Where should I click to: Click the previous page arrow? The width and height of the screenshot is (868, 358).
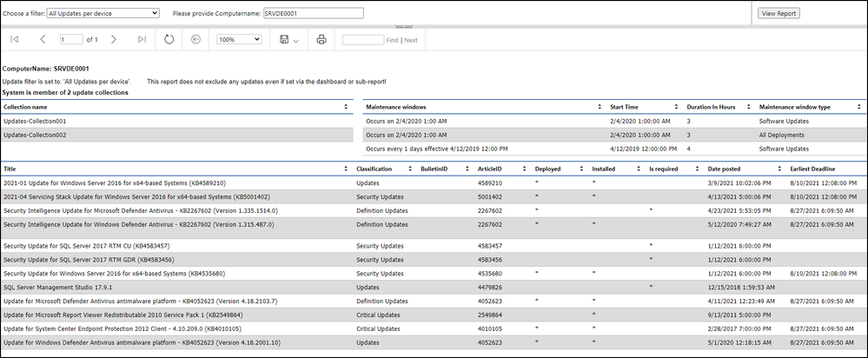[43, 40]
